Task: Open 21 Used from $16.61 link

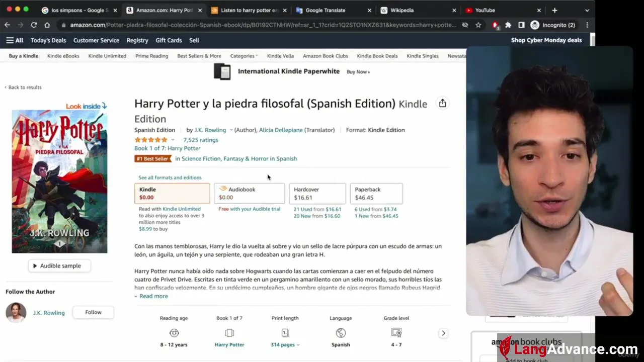Action: [317, 209]
